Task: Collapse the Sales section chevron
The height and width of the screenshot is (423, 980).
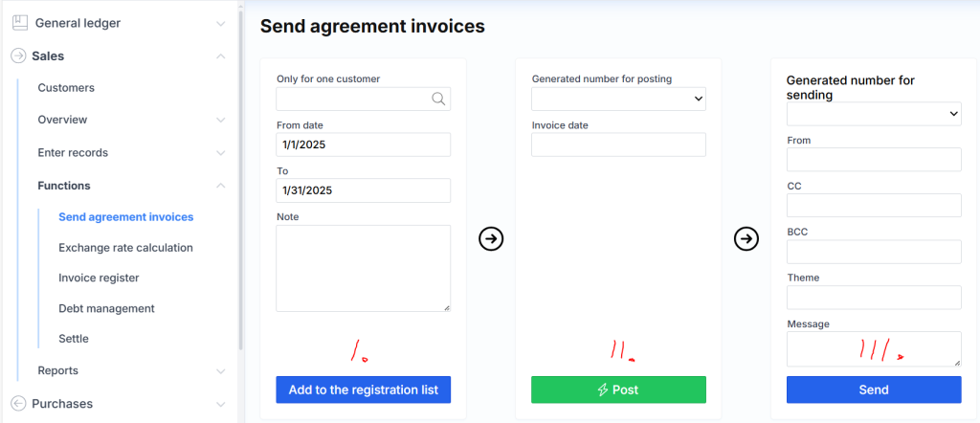Action: [x=221, y=56]
